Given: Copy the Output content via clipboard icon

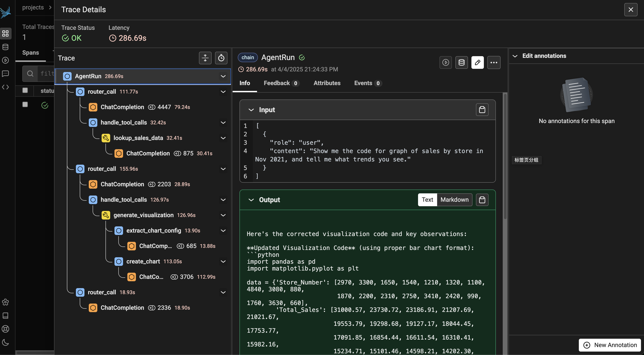Looking at the screenshot, I should 482,200.
